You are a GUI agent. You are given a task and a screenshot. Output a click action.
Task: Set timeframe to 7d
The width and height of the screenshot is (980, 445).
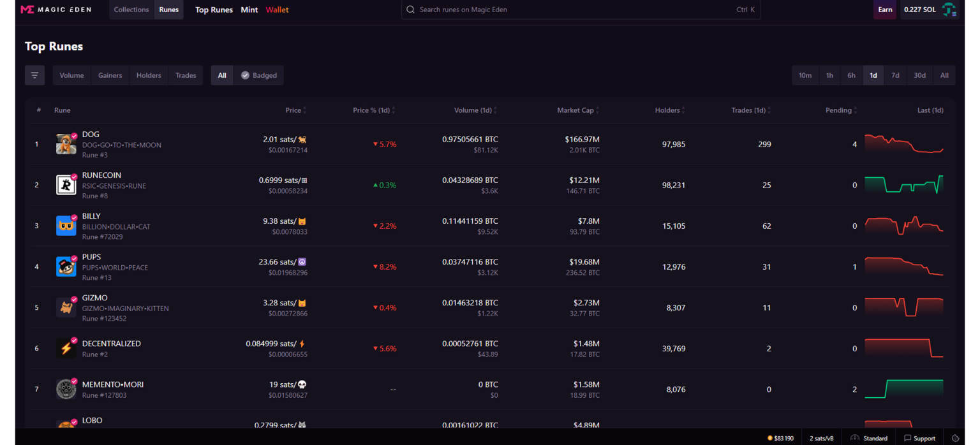click(x=895, y=75)
